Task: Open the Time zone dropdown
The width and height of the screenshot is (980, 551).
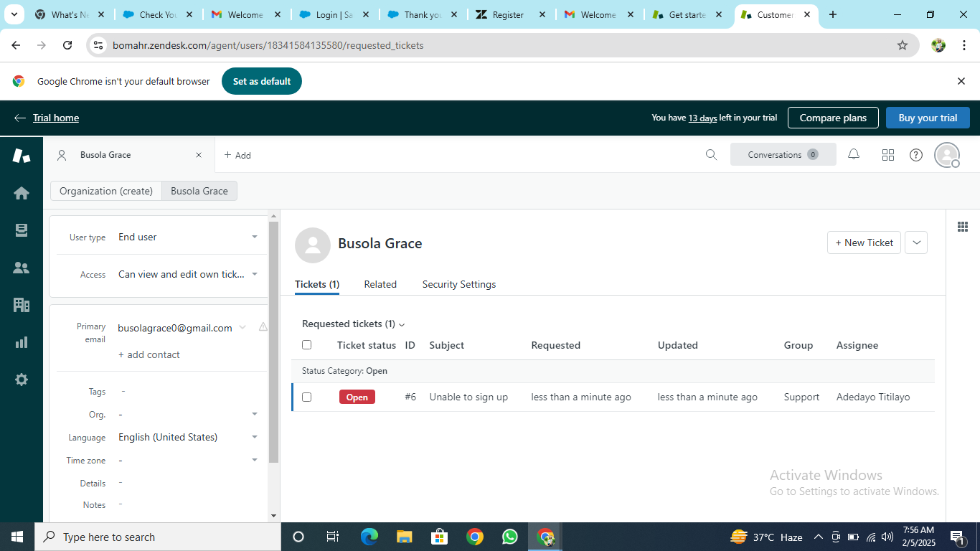Action: point(188,460)
